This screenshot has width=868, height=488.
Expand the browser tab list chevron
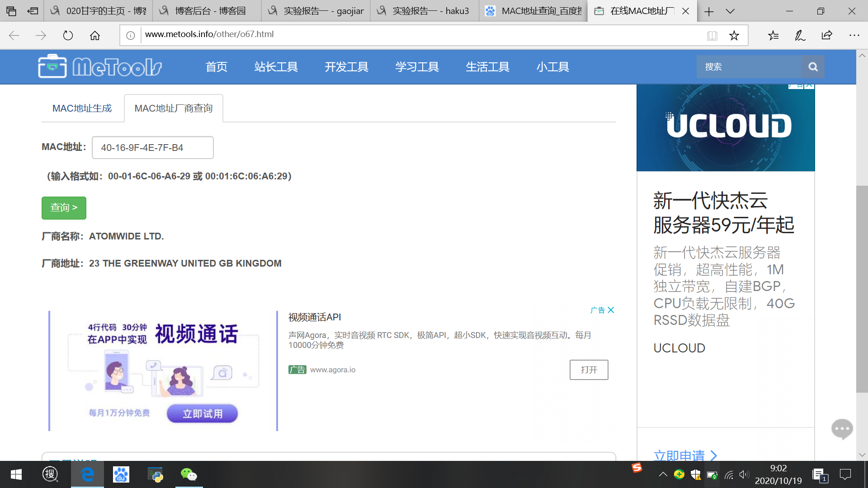point(730,11)
